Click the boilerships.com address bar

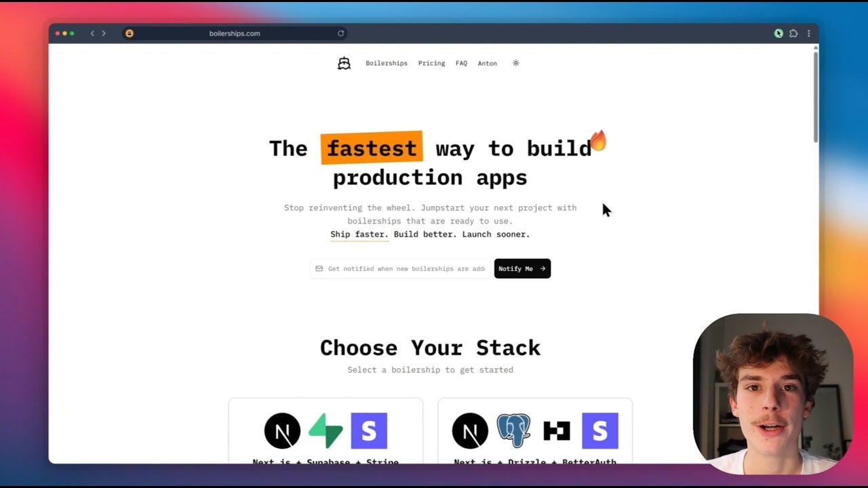click(234, 33)
